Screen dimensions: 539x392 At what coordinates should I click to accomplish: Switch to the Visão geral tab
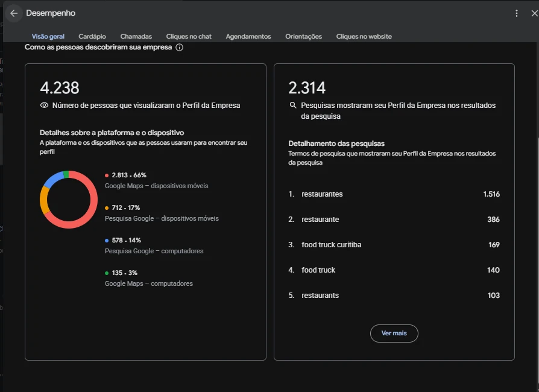[x=48, y=36]
